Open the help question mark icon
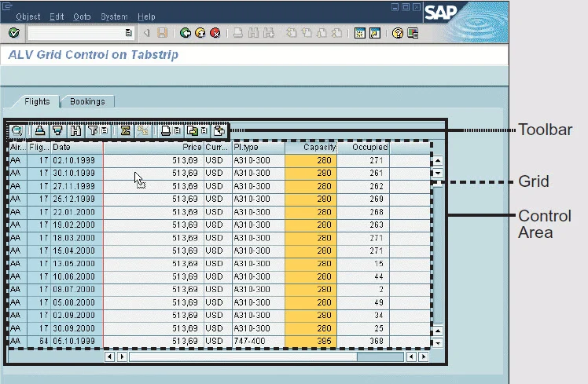The image size is (588, 384). click(398, 33)
